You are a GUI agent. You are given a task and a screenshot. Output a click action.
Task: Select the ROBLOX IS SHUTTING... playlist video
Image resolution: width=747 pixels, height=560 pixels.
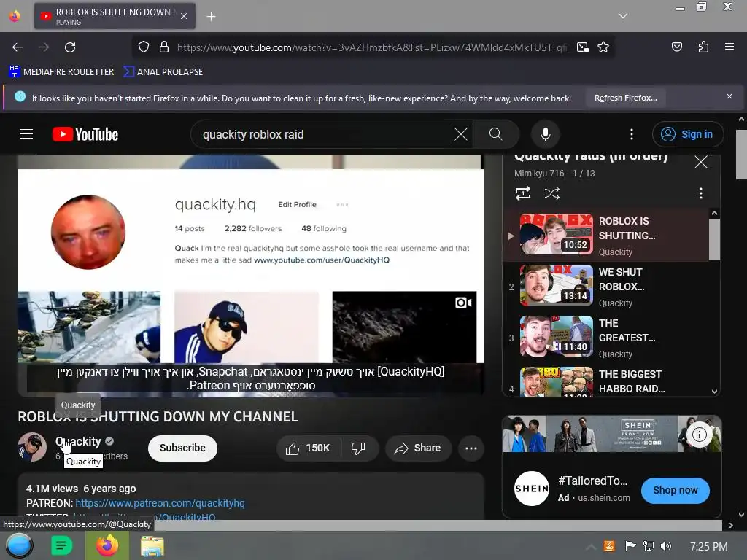pos(606,235)
